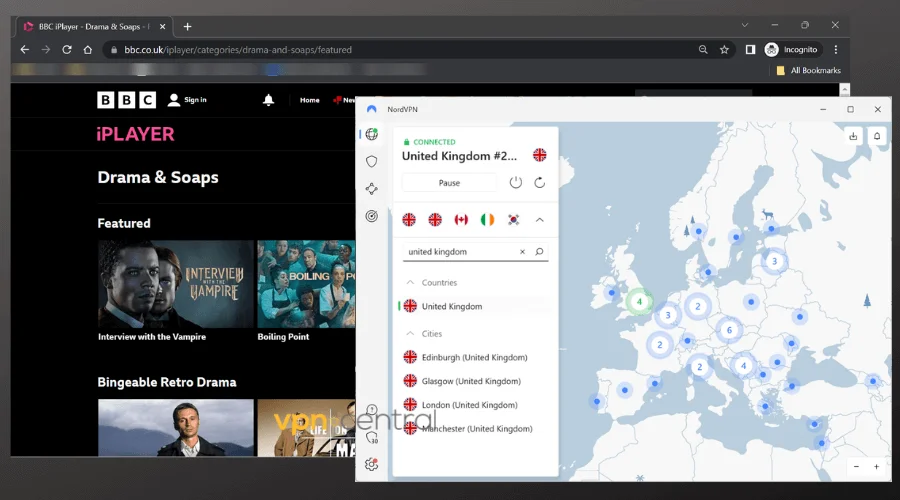Pause the VPN connection

(449, 183)
